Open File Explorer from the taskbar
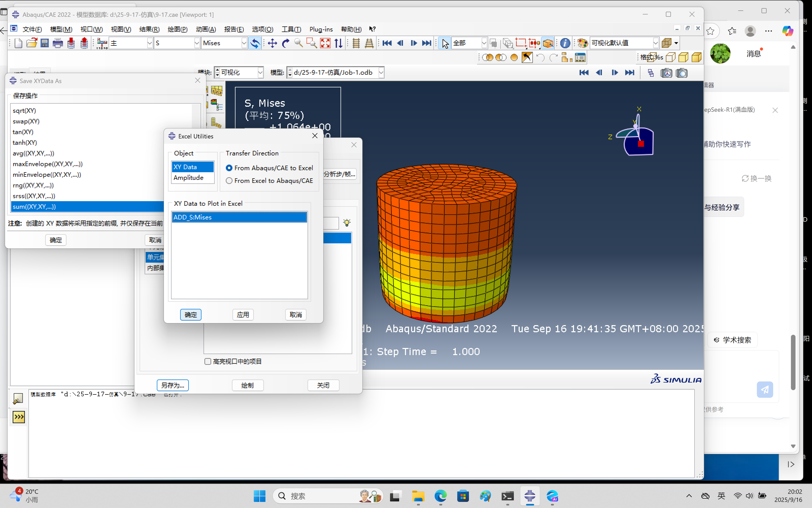 pyautogui.click(x=418, y=496)
